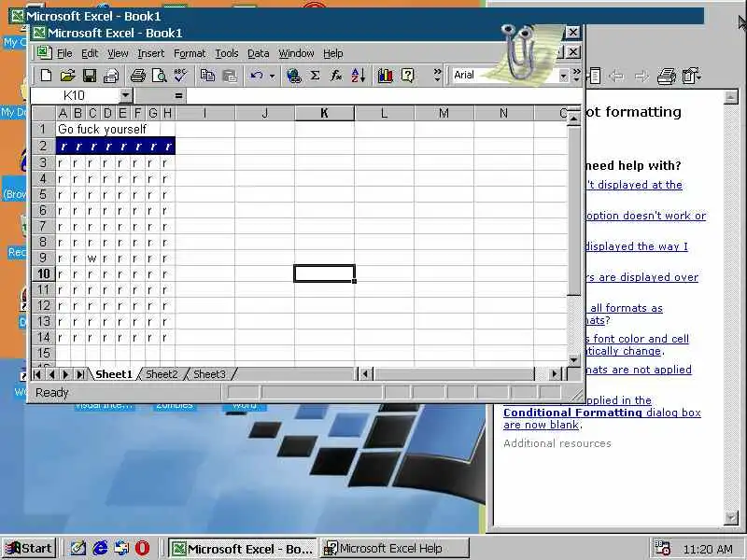Viewport: 747px width, 560px height.
Task: Open the Format menu
Action: pyautogui.click(x=190, y=53)
